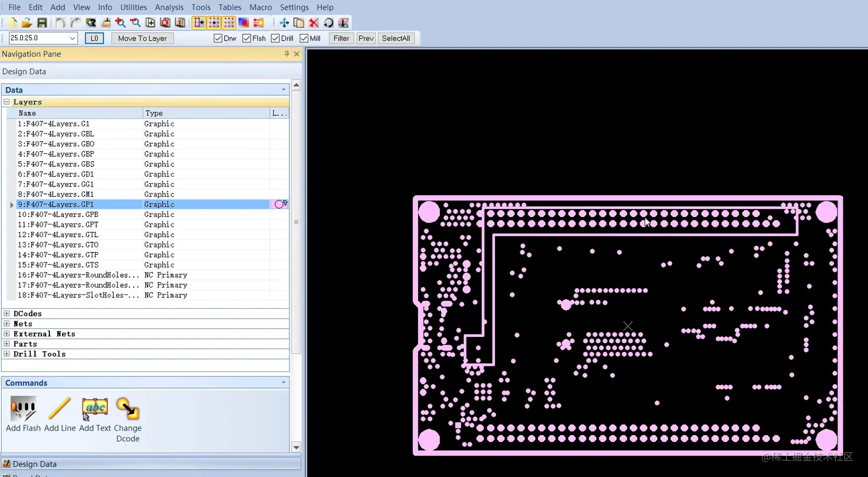Open a file with the folder icon
Screen dimensions: 868x477
pyautogui.click(x=26, y=23)
